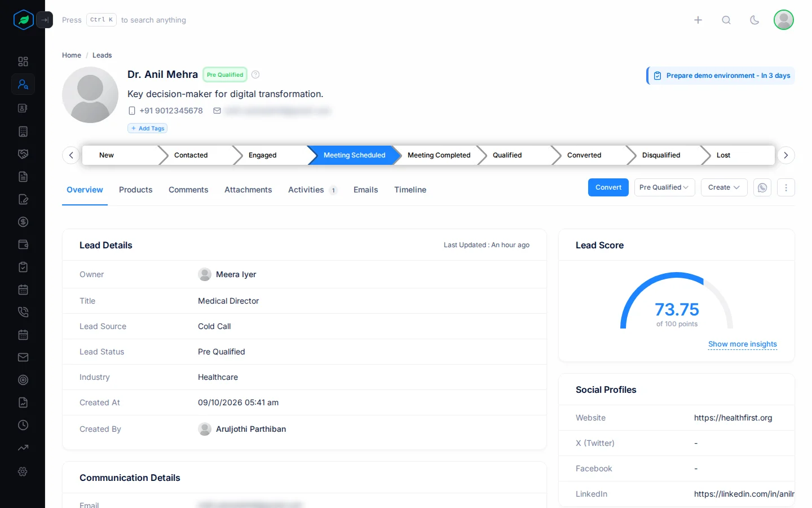
Task: Click Show more insights link
Action: pyautogui.click(x=743, y=344)
